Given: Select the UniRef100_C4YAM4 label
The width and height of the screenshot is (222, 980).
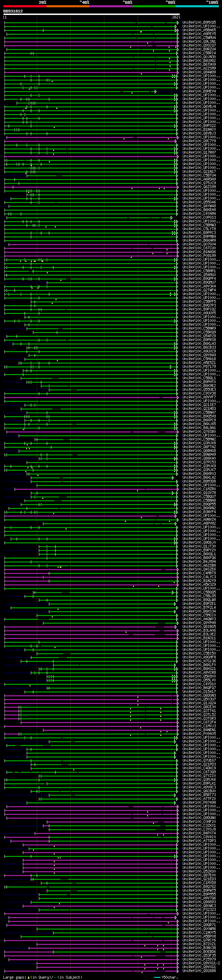Looking at the screenshot, I should pyautogui.click(x=199, y=213).
